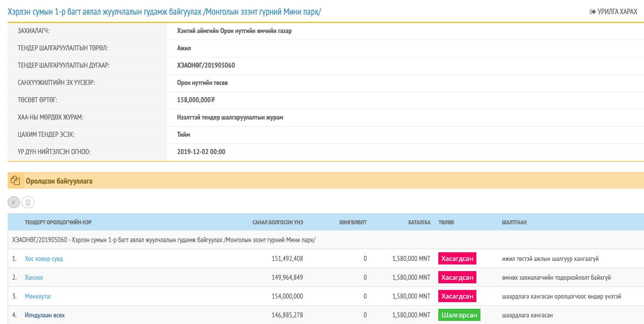The image size is (644, 324).
Task: Collapse the Оролцсон байгууллага section header
Action: 59,181
